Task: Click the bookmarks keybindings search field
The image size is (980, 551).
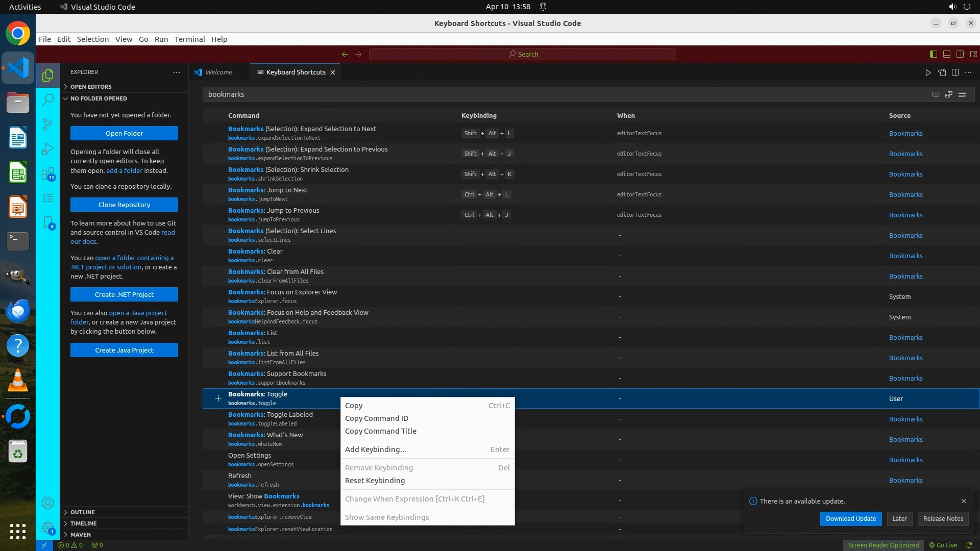Action: (561, 94)
